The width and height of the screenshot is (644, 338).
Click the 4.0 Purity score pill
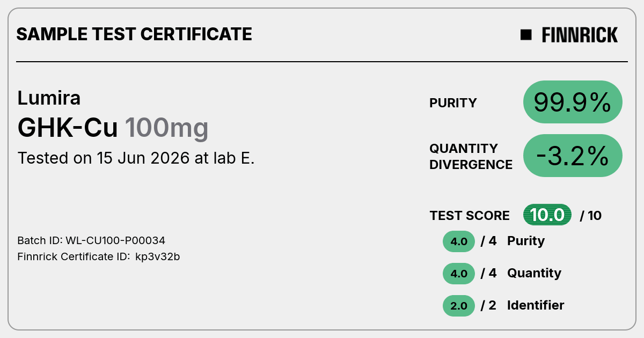click(459, 241)
